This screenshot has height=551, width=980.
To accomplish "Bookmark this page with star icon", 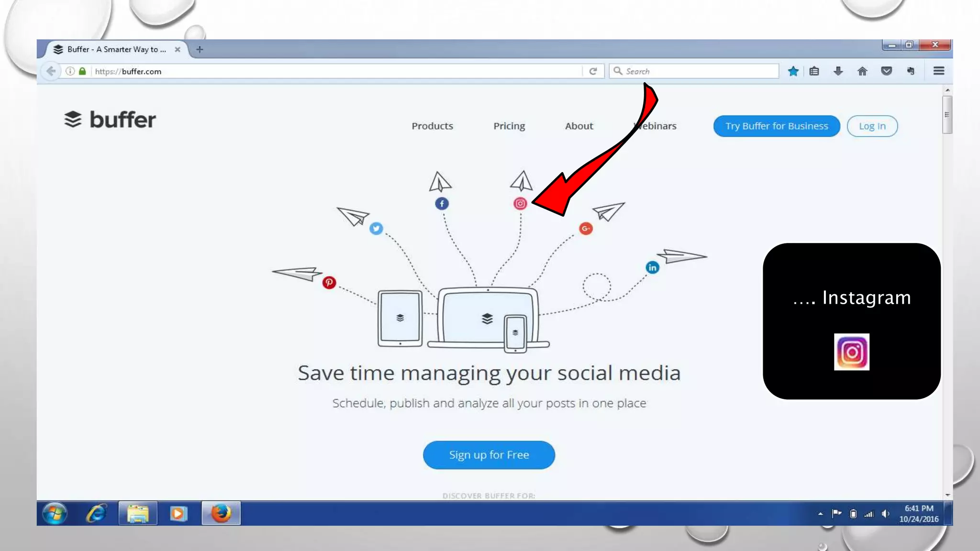I will click(793, 71).
